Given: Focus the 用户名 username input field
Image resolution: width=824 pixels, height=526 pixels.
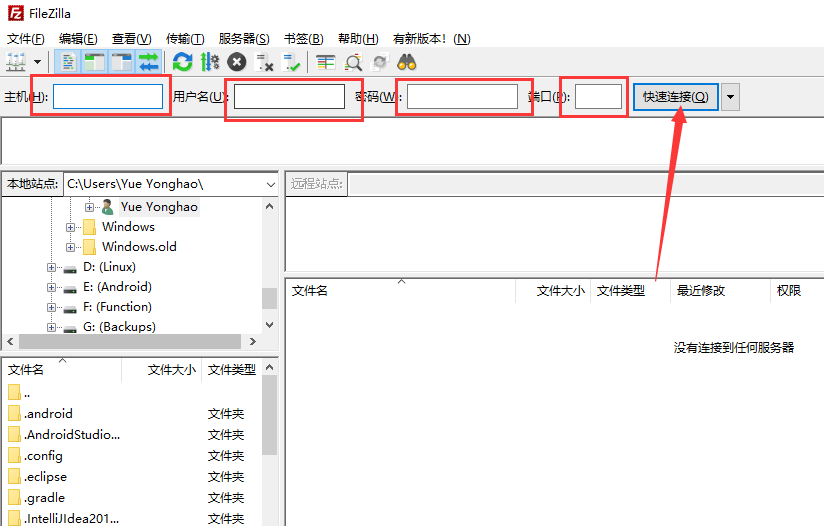Looking at the screenshot, I should (x=290, y=97).
